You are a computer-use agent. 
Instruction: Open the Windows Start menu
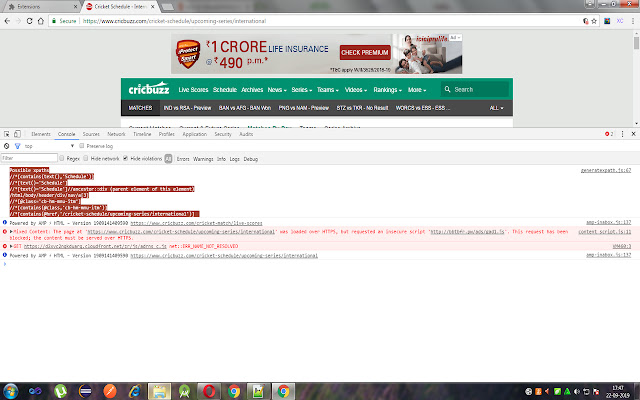pos(11,391)
